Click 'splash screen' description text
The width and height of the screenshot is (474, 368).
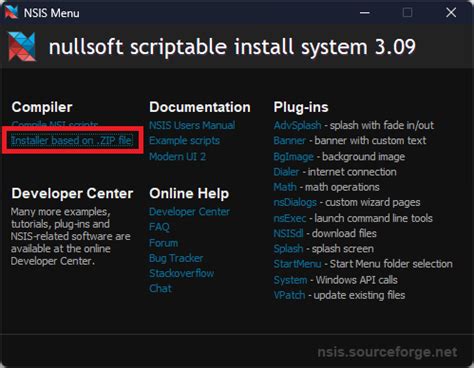point(343,249)
